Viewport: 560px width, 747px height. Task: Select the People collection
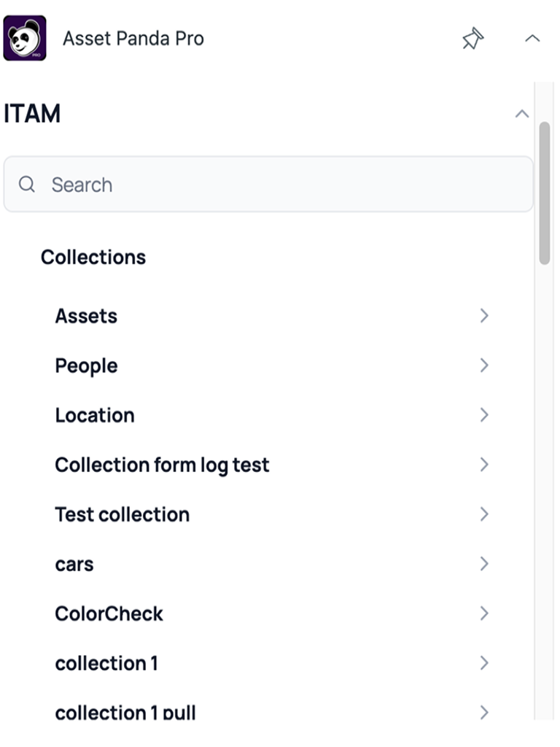86,365
